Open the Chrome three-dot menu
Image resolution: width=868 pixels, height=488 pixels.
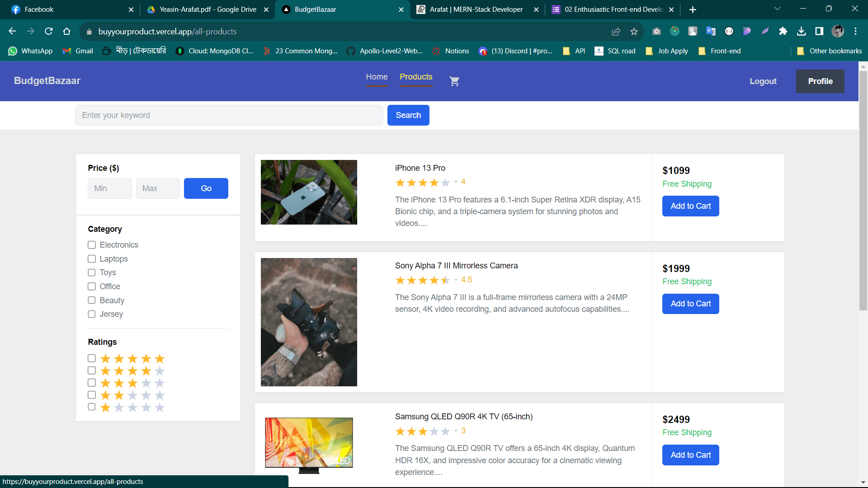click(855, 31)
